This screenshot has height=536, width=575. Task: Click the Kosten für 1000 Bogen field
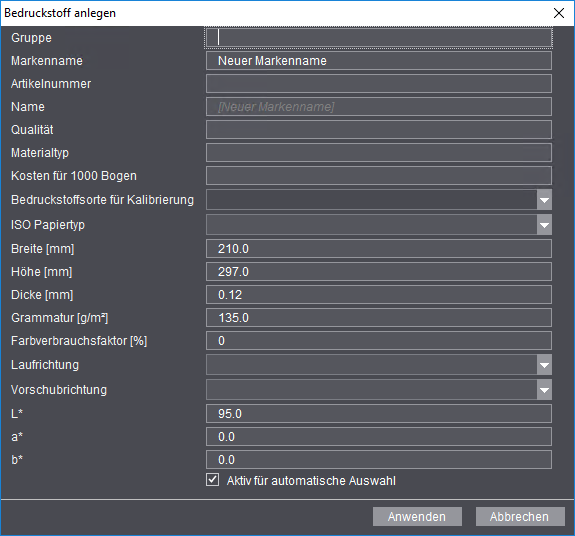[x=379, y=176]
